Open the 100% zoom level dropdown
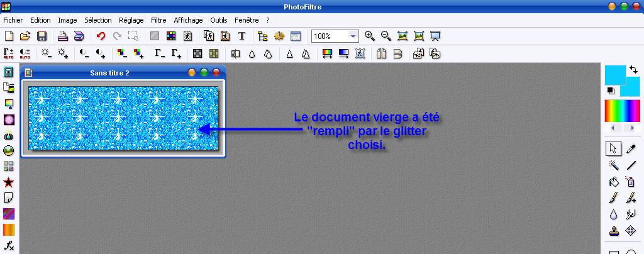The width and height of the screenshot is (644, 254). [353, 36]
